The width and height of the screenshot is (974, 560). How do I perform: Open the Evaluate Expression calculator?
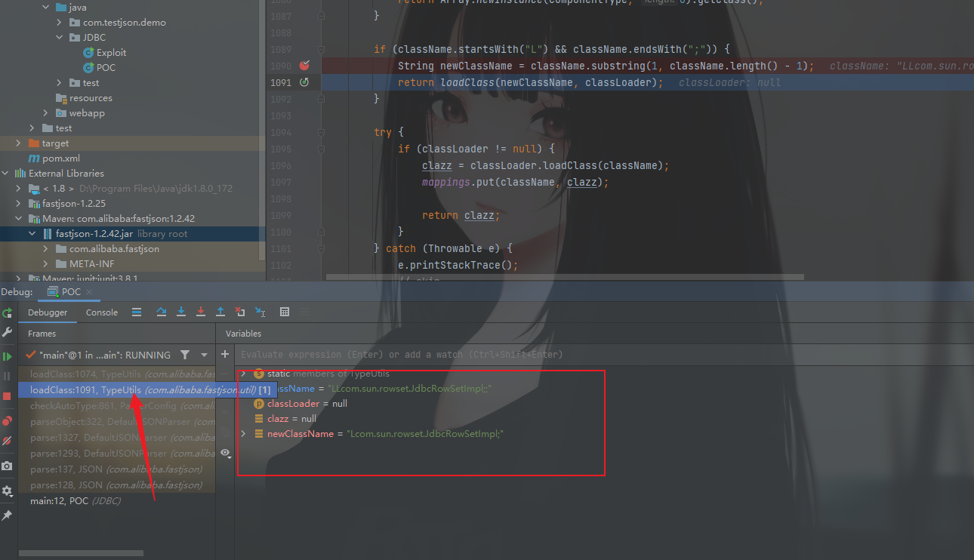(285, 312)
